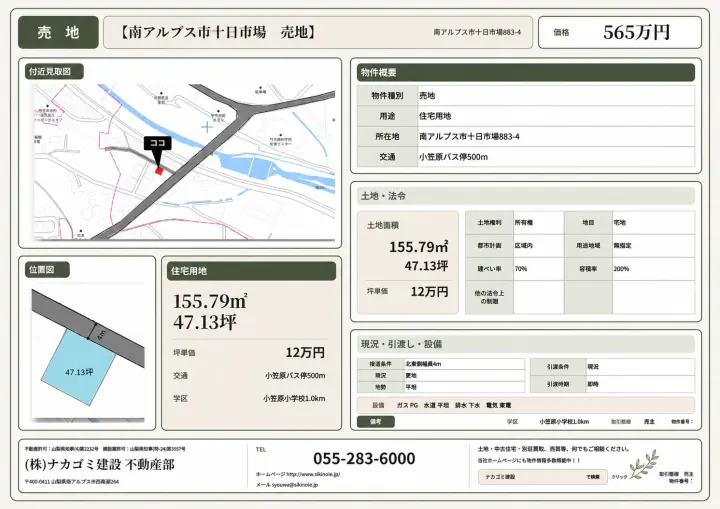Click ガス PG in the 設備 row
Screen dimensions: 720x509
point(407,406)
